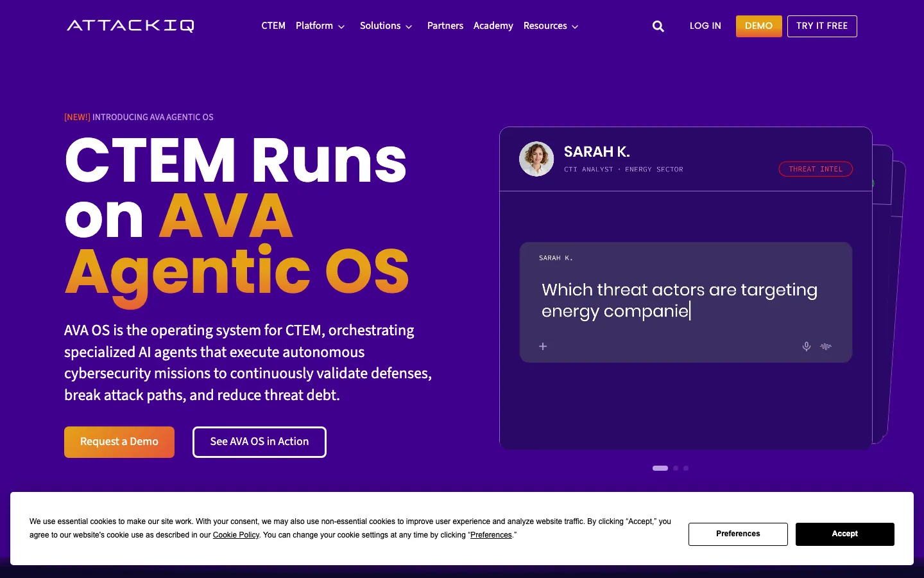Select the third carousel dot
The height and width of the screenshot is (578, 924).
pos(686,468)
